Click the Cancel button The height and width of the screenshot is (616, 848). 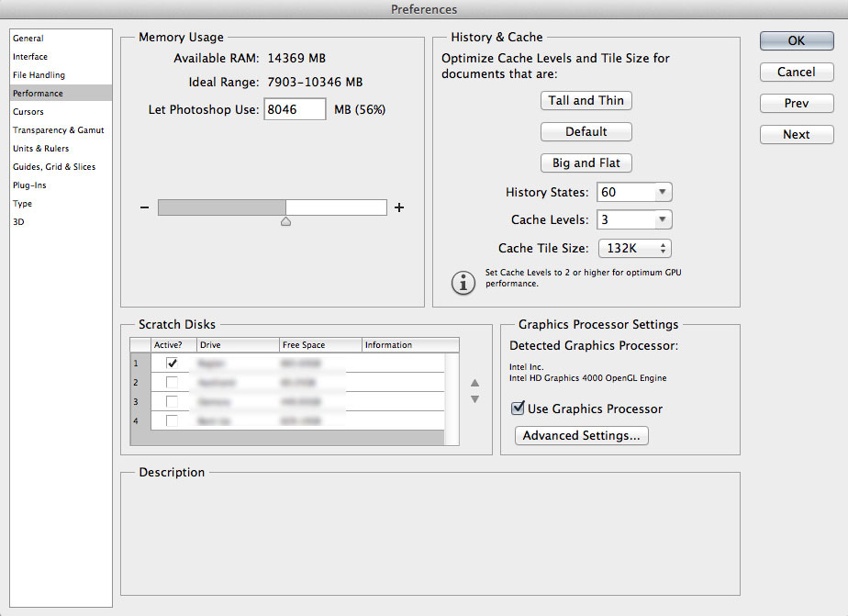797,72
